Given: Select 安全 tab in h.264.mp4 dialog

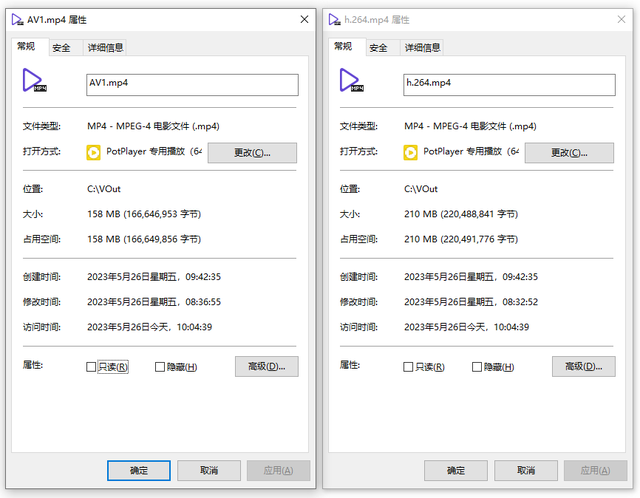Looking at the screenshot, I should pos(378,47).
